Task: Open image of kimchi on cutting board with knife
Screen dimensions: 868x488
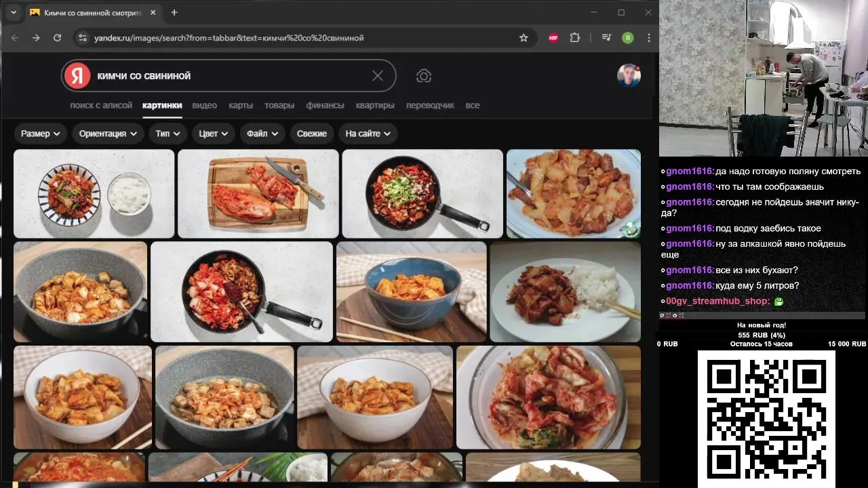Action: click(258, 194)
